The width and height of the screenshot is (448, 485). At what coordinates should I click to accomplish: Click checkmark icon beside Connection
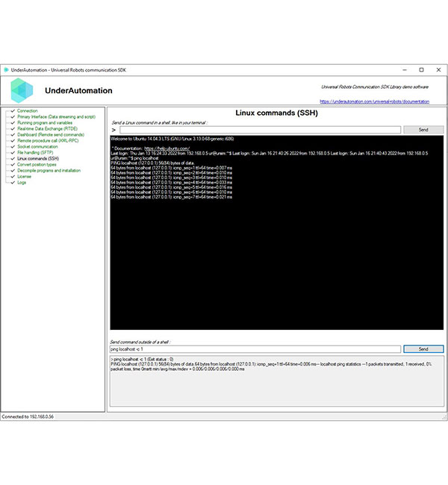[x=13, y=110]
